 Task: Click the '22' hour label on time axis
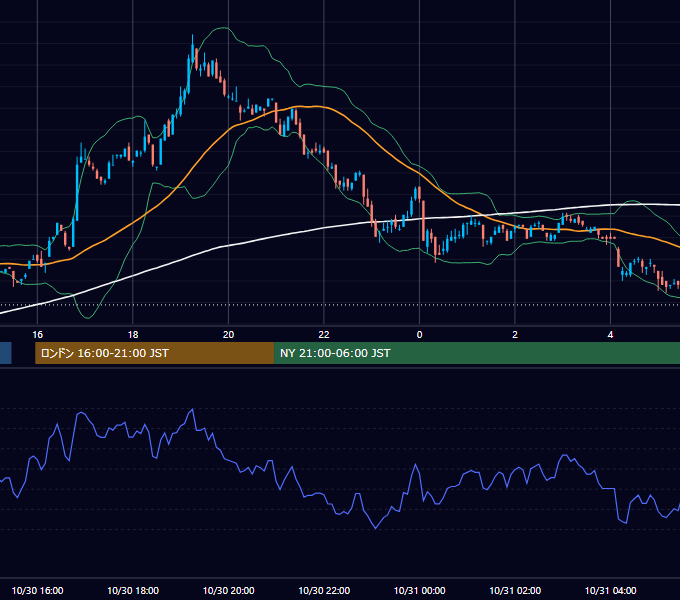(x=324, y=335)
